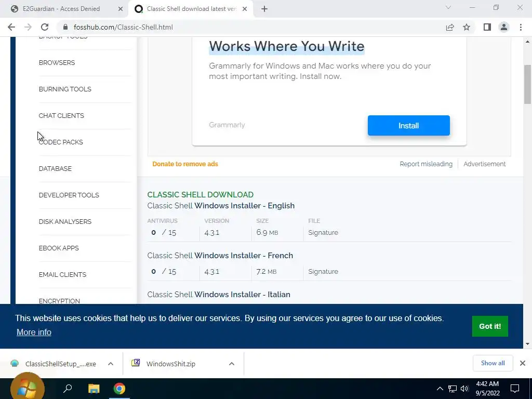
Task: Click the share page icon in address bar
Action: point(450,27)
